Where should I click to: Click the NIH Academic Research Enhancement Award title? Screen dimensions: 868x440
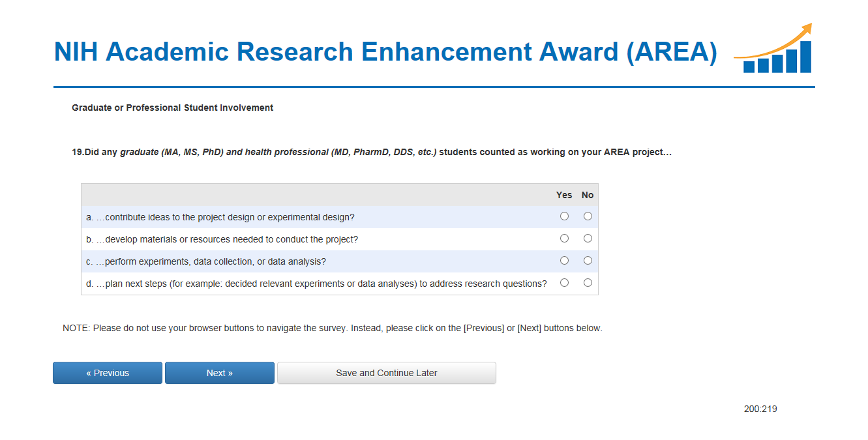pos(385,52)
